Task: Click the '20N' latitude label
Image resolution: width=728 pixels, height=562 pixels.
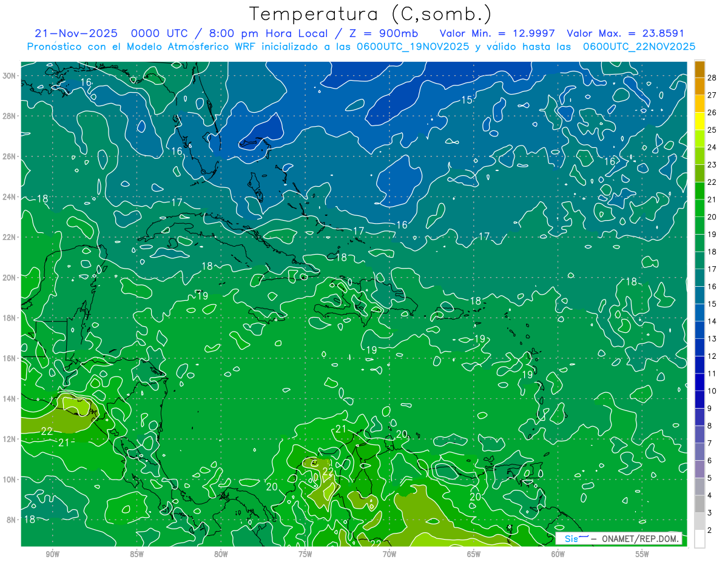Action: (10, 278)
